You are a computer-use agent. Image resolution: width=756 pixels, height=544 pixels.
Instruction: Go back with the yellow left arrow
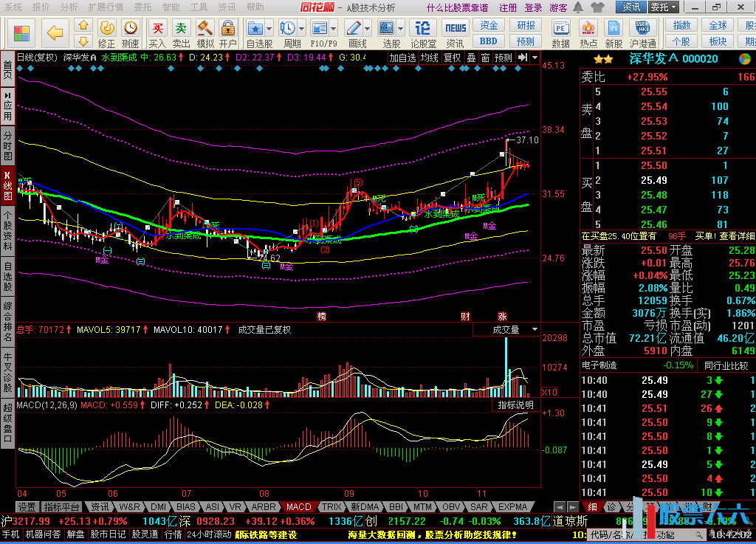click(55, 33)
